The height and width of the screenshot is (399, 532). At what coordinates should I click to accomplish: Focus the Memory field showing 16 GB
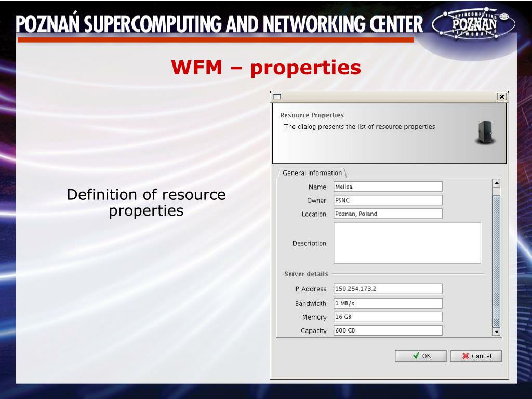(x=388, y=317)
